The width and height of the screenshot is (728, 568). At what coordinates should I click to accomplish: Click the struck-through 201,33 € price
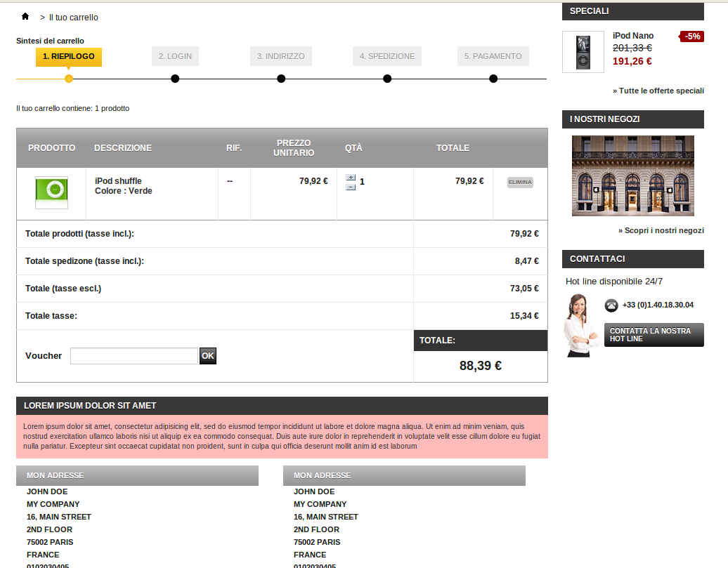(632, 48)
